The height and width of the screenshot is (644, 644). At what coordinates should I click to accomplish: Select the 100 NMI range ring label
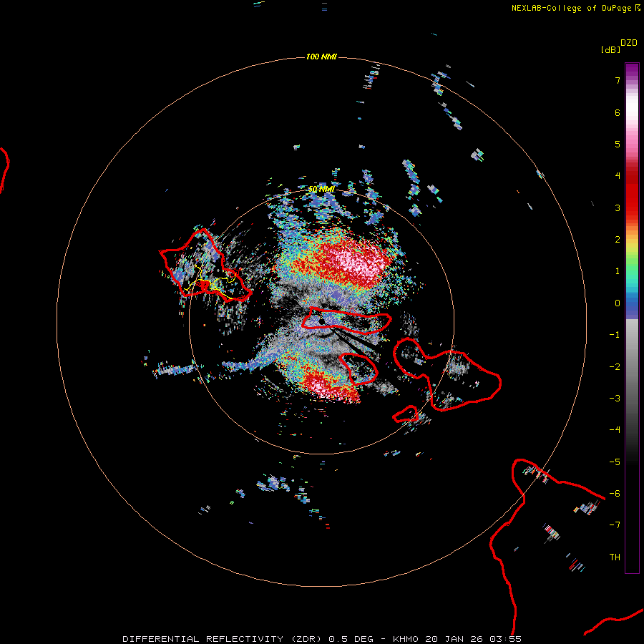(321, 57)
